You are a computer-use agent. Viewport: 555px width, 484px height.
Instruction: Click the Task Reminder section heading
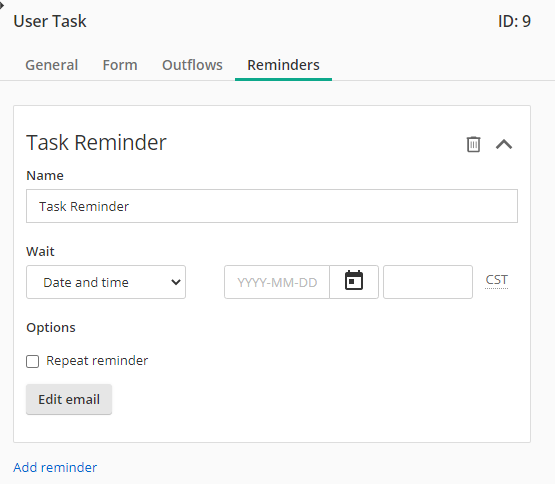click(x=96, y=143)
